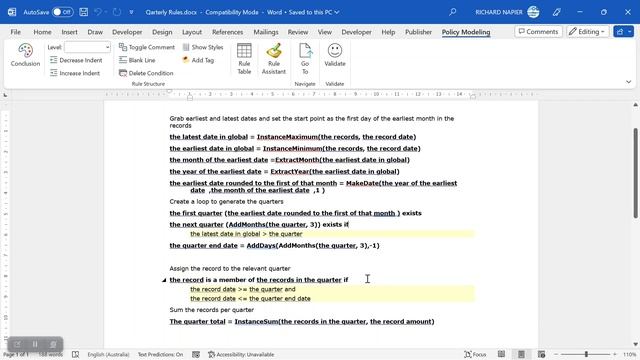Screen dimensions: 640x360
Task: Click the word count in status bar
Action: click(51, 354)
